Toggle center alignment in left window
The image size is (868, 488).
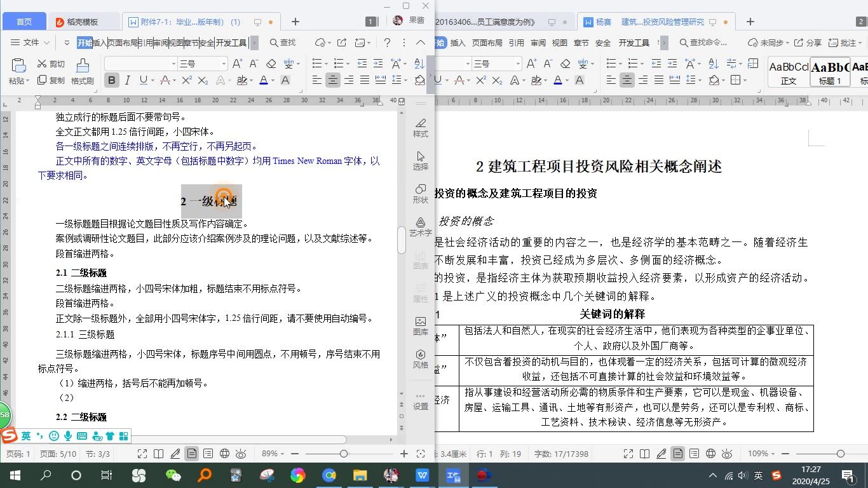pyautogui.click(x=332, y=80)
